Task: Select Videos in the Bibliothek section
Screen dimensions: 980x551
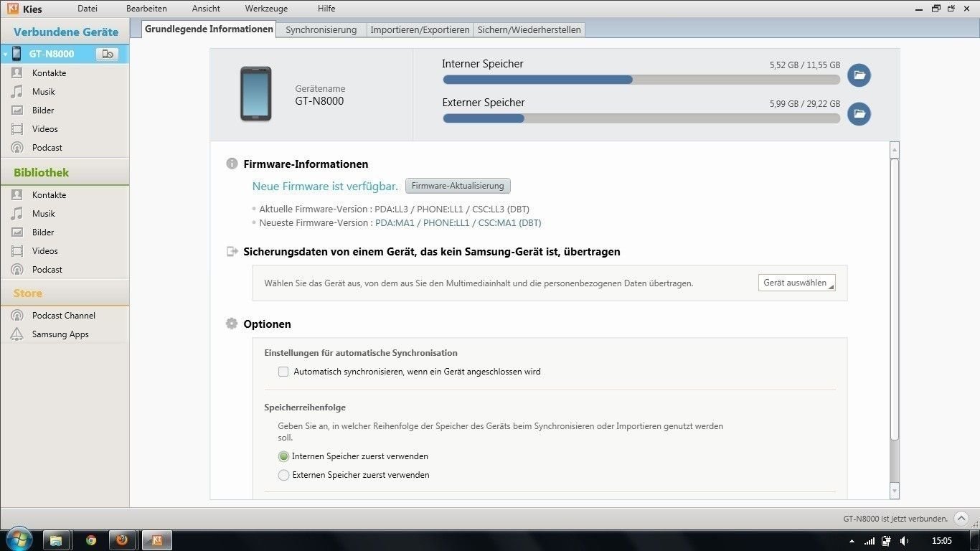Action: (44, 251)
